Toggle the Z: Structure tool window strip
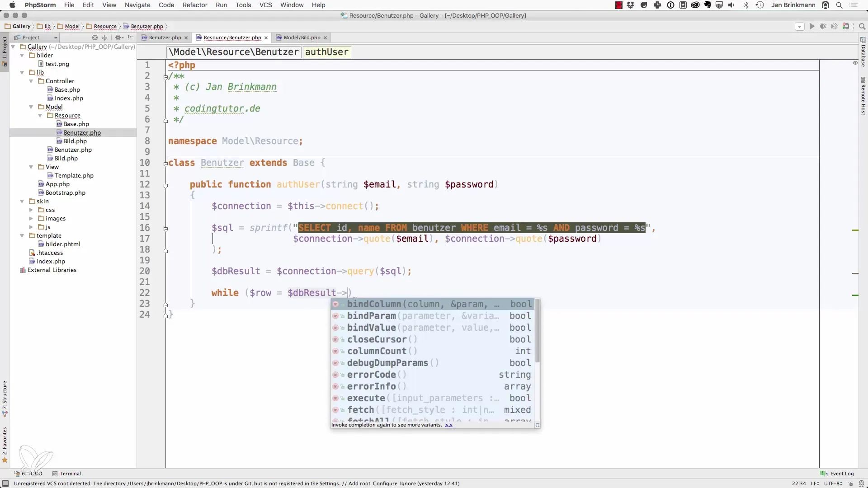The height and width of the screenshot is (488, 868). tap(5, 399)
